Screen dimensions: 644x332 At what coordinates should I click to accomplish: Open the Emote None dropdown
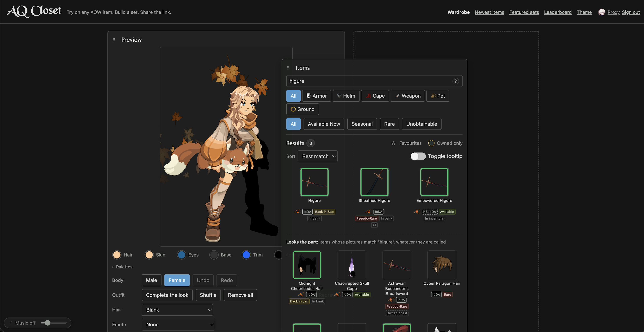[178, 324]
